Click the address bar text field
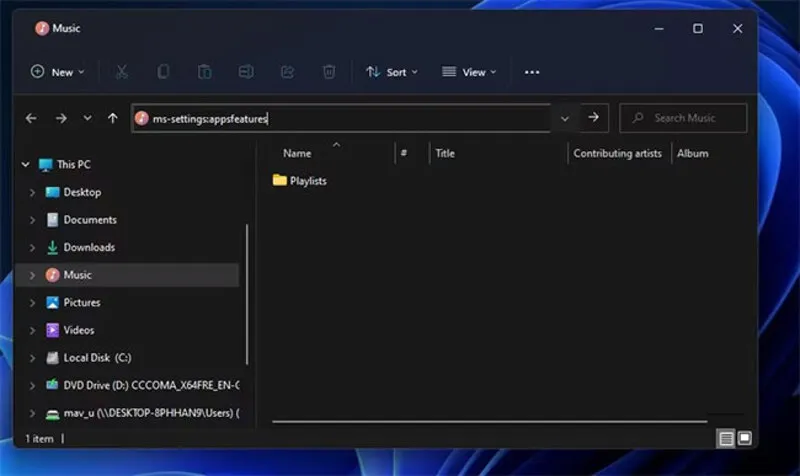Viewport: 800px width, 476px height. coord(341,118)
